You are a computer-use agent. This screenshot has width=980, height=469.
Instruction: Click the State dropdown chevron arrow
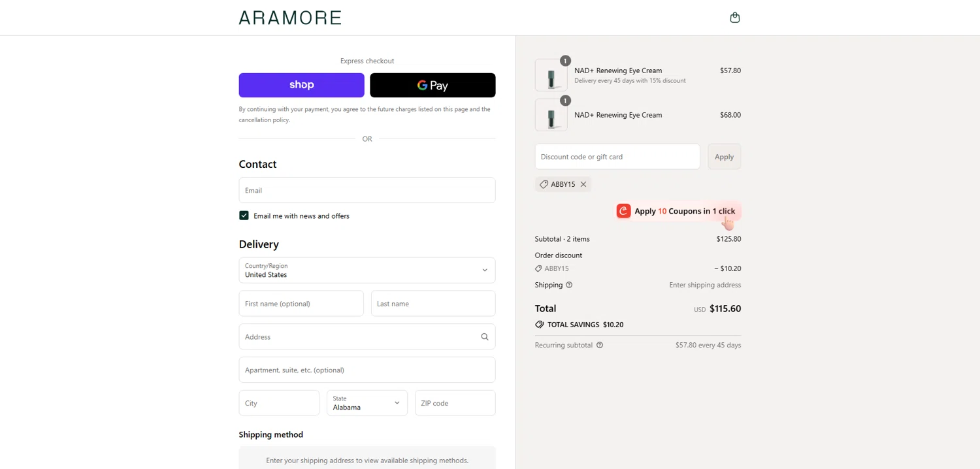[397, 403]
